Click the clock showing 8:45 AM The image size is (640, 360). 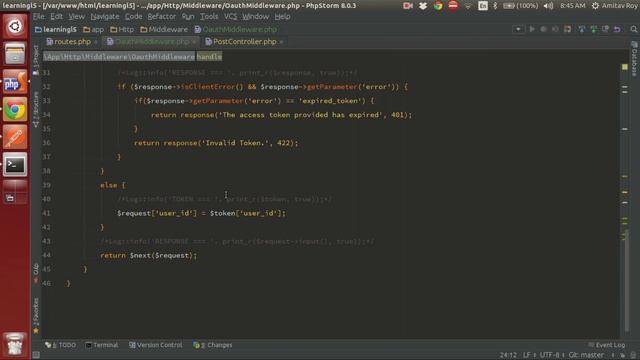573,6
